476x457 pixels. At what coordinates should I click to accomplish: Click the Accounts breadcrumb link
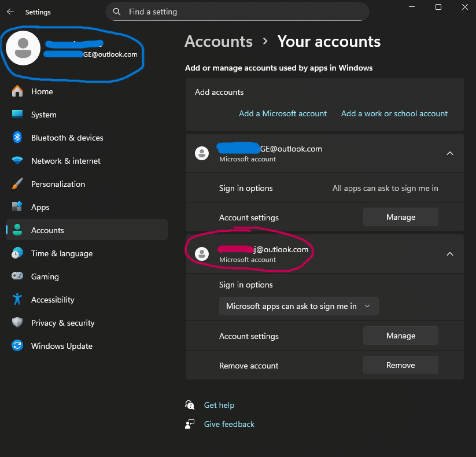[x=219, y=41]
